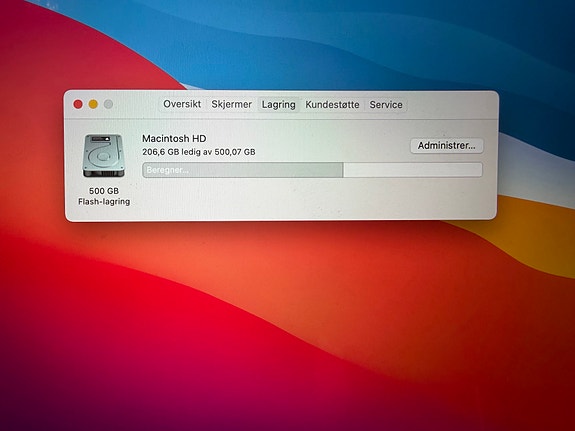575x431 pixels.
Task: Click the used portion of the storage bar
Action: (242, 170)
